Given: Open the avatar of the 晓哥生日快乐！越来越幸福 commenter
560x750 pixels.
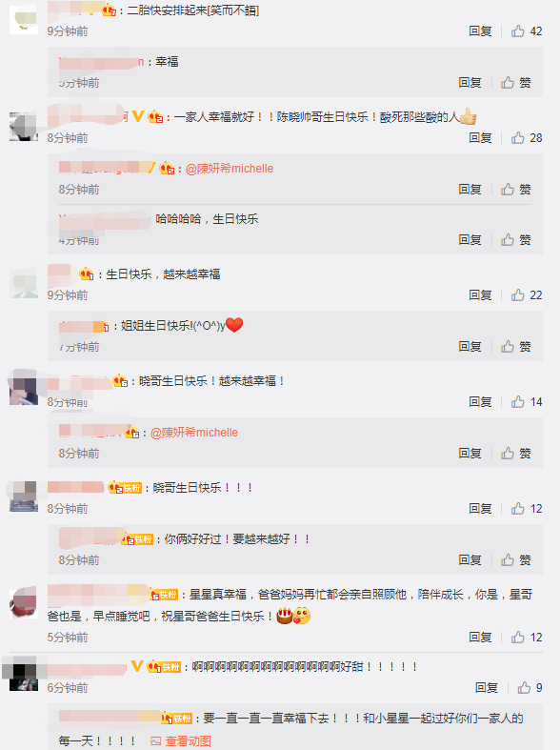Looking at the screenshot, I should (x=24, y=389).
